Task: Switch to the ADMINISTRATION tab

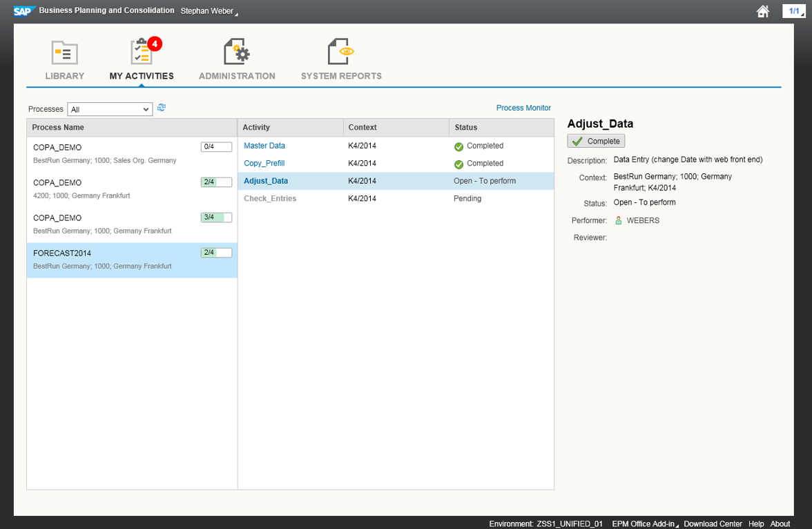Action: click(238, 76)
